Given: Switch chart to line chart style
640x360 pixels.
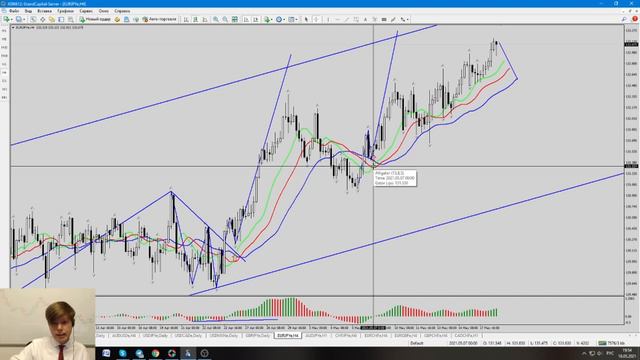Looking at the screenshot, I should [205, 19].
